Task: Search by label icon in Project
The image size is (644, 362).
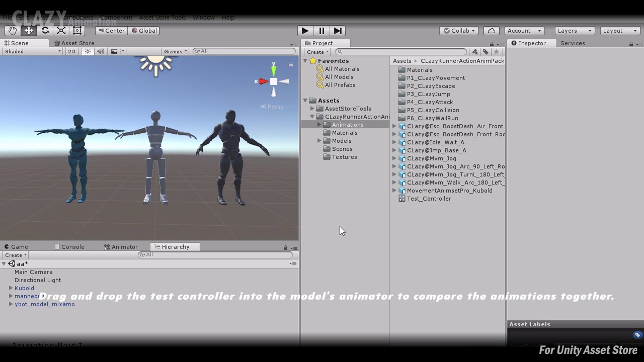Action: pyautogui.click(x=486, y=52)
